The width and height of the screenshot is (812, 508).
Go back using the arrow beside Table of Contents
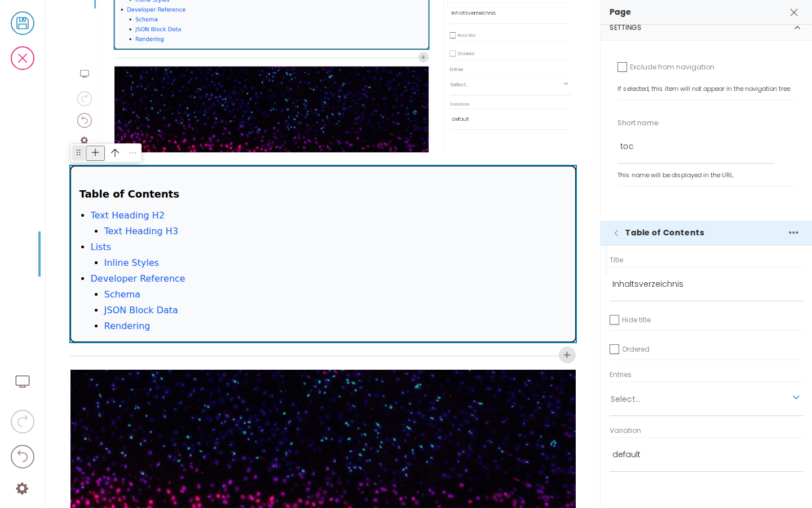616,233
